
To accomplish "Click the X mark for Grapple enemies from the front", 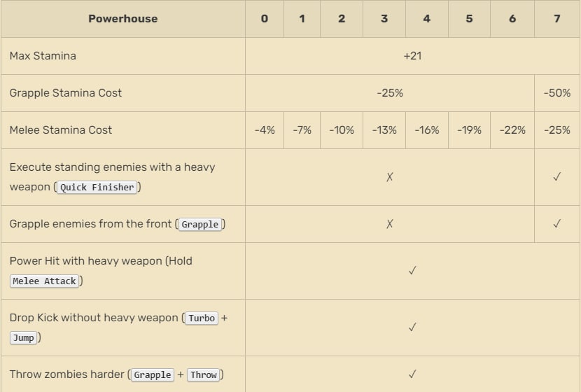I will (389, 224).
